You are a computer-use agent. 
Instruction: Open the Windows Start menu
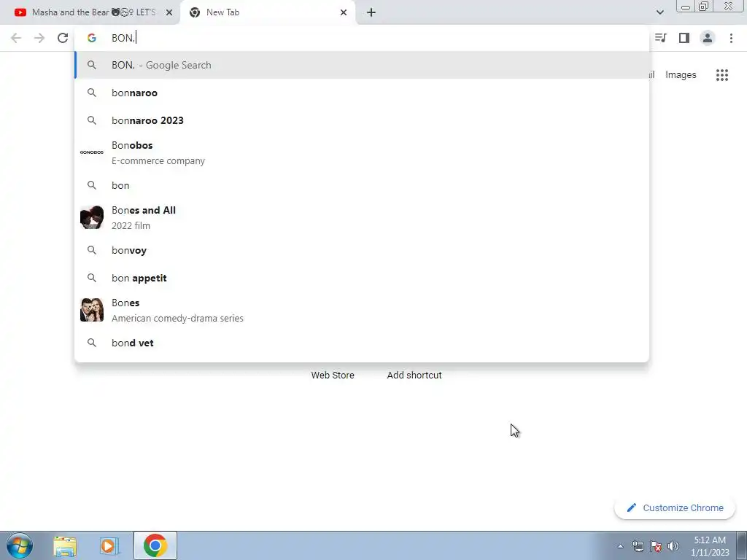pos(20,545)
